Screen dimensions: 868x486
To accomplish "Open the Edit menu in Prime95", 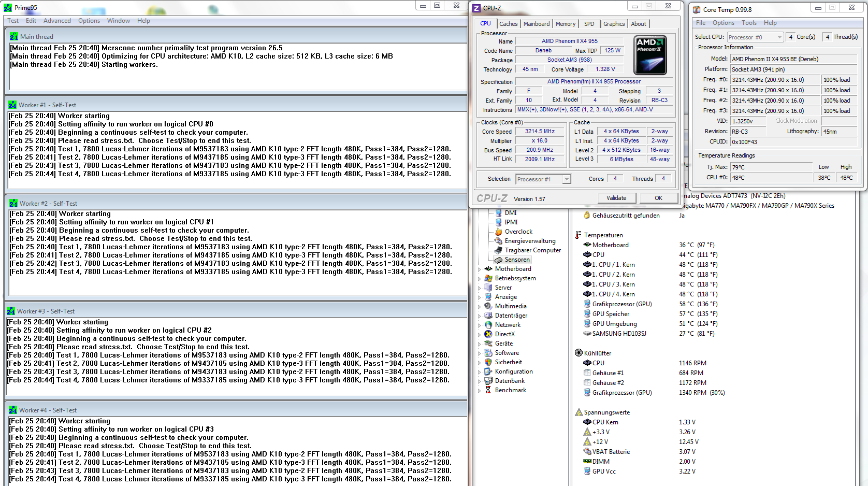I will pos(31,21).
